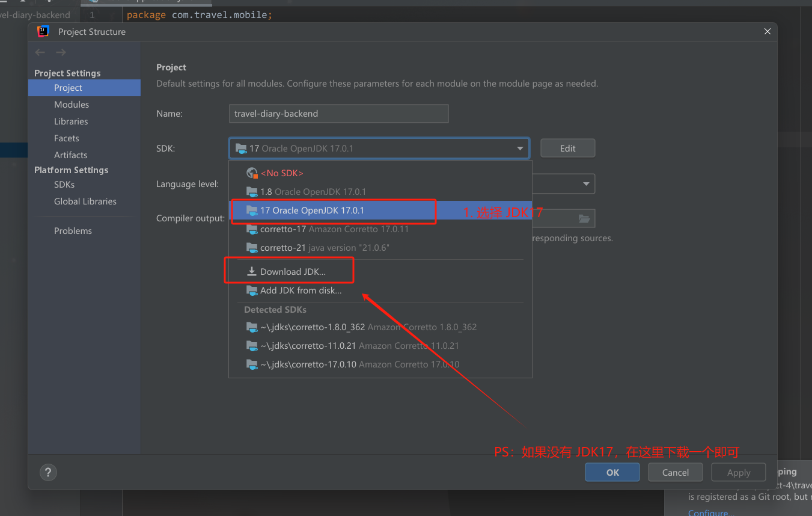
Task: Click the Detected SDKs header
Action: [275, 310]
